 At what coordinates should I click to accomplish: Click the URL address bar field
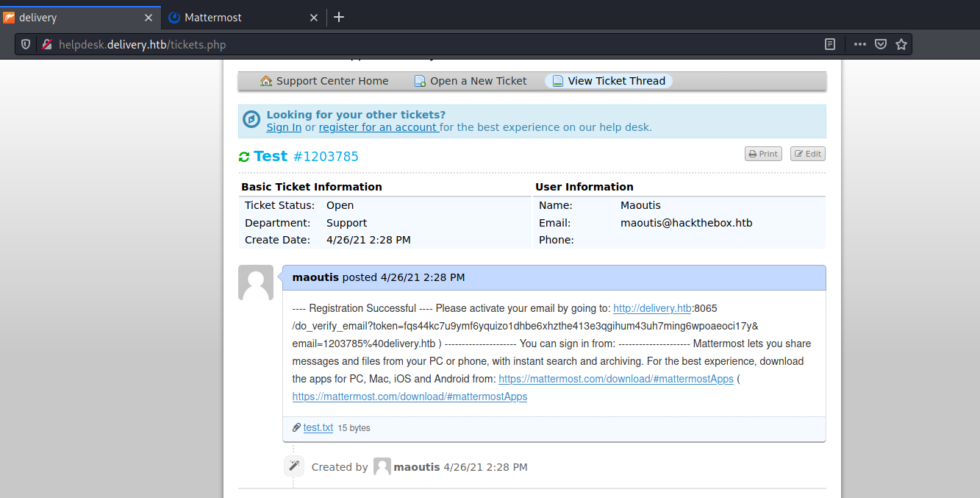pos(441,45)
